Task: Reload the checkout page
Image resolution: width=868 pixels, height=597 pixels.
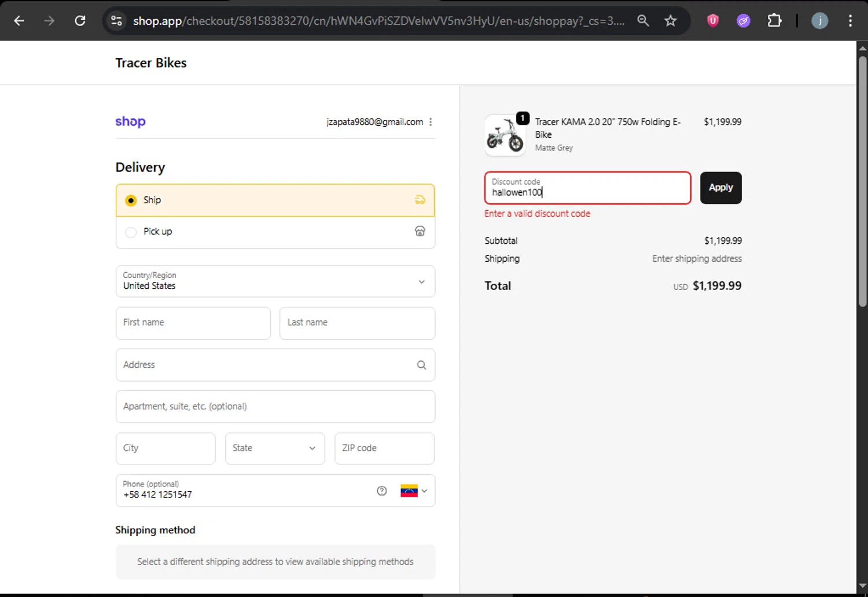Action: click(80, 21)
